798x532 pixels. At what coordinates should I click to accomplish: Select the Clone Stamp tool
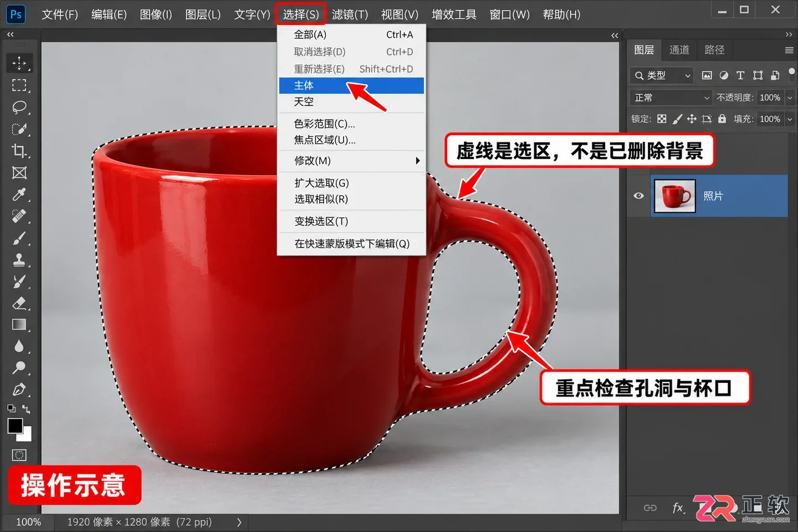[19, 260]
